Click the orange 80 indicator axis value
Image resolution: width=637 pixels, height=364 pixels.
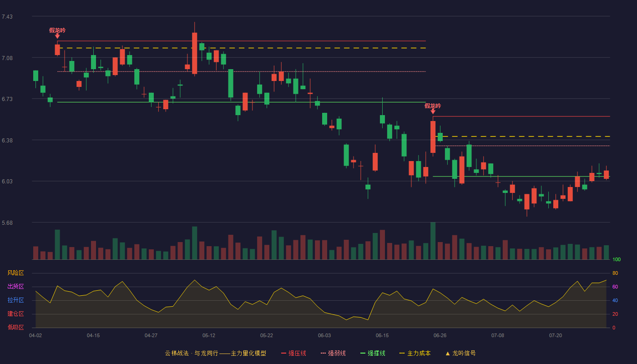(615, 273)
